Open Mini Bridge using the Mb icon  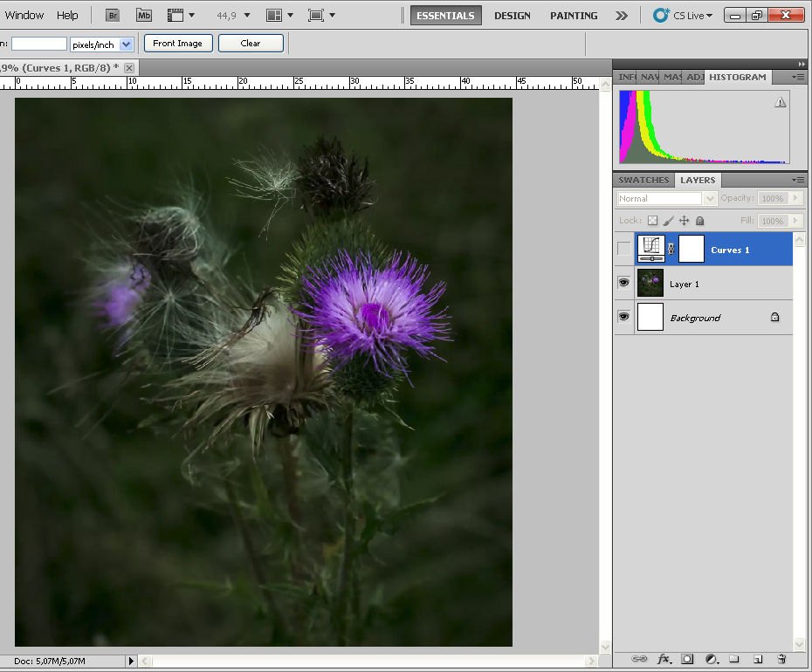tap(144, 15)
